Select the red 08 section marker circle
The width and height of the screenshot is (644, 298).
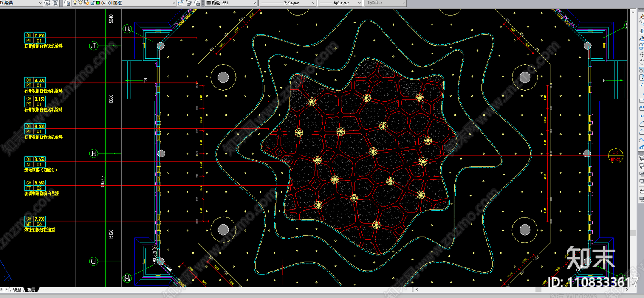tap(615, 156)
